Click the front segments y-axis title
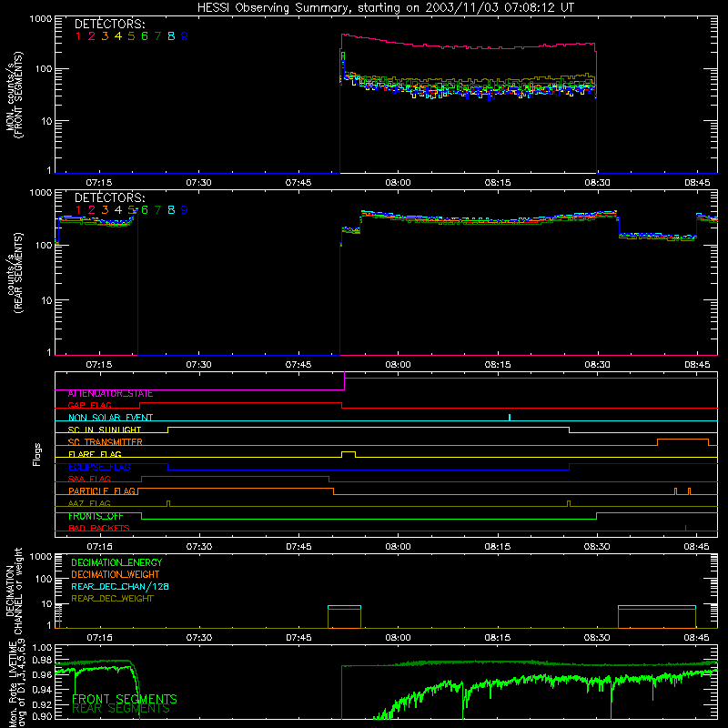 tap(14, 96)
